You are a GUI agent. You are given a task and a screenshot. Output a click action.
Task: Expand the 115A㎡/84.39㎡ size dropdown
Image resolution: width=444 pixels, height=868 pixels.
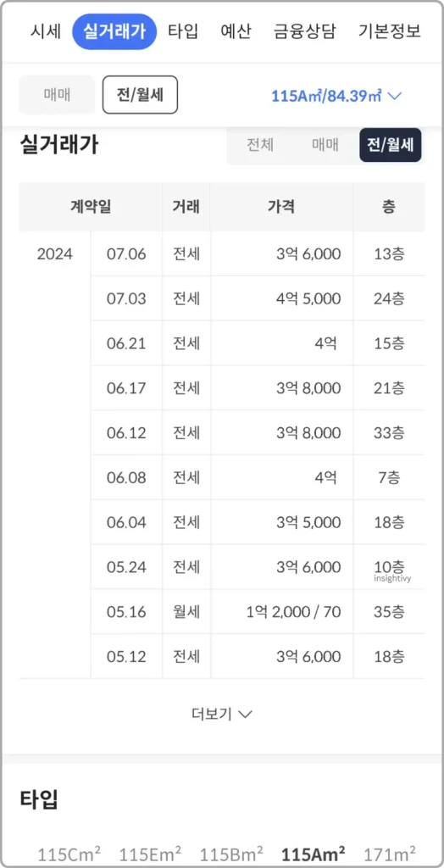[336, 96]
